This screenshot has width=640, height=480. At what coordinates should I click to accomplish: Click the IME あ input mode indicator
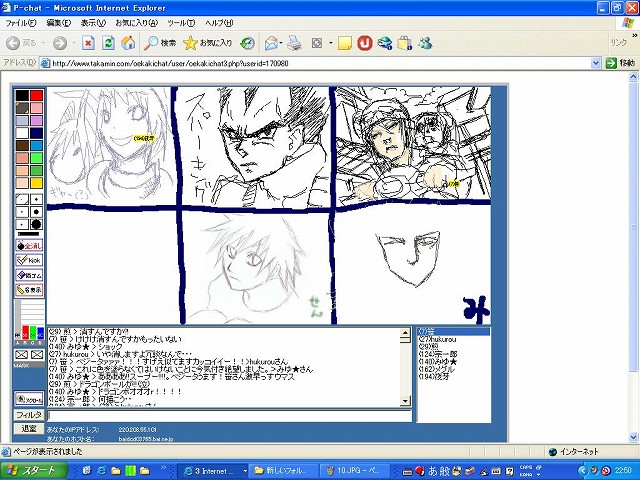(433, 471)
